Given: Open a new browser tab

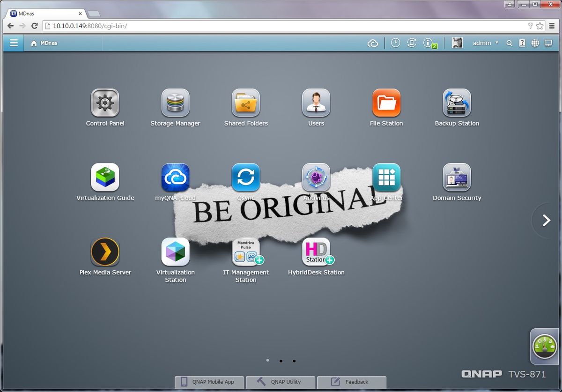Looking at the screenshot, I should pyautogui.click(x=94, y=14).
